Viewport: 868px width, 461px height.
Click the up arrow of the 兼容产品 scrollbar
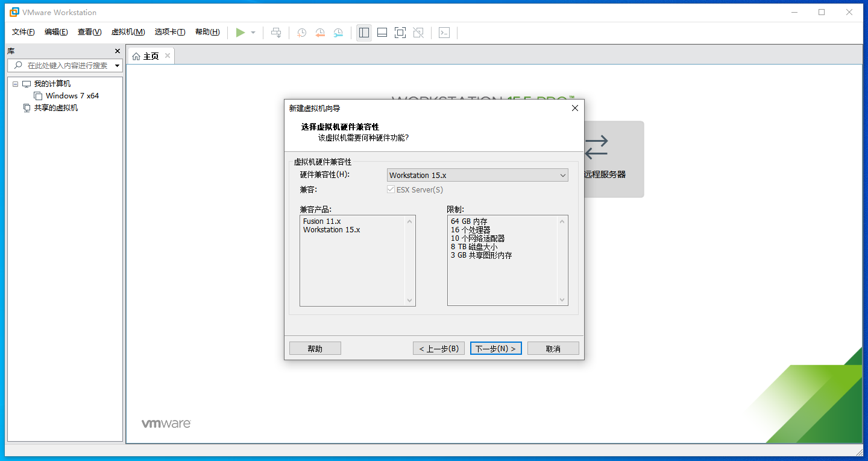pos(410,221)
